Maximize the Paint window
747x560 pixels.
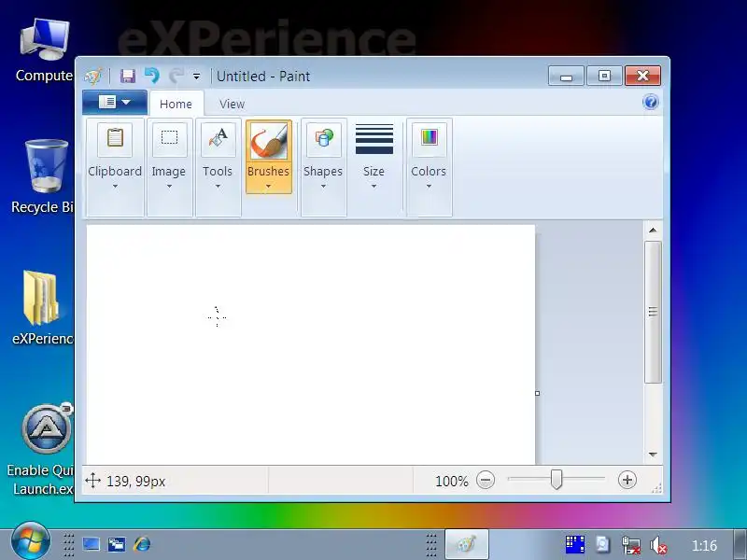point(604,76)
